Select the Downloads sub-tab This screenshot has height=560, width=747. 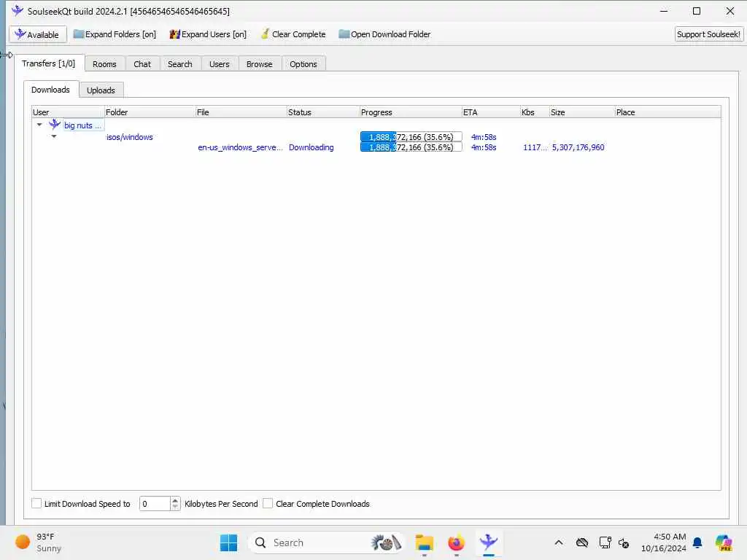click(x=51, y=90)
